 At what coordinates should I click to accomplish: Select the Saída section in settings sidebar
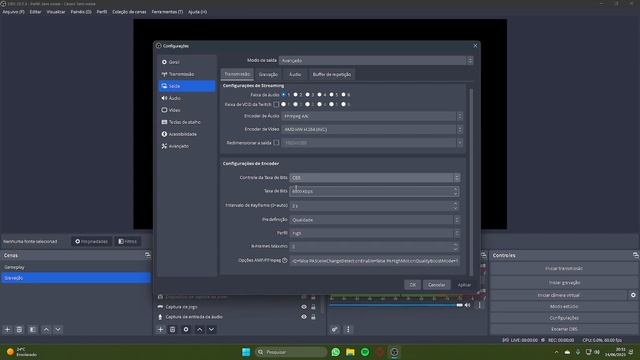tap(187, 86)
